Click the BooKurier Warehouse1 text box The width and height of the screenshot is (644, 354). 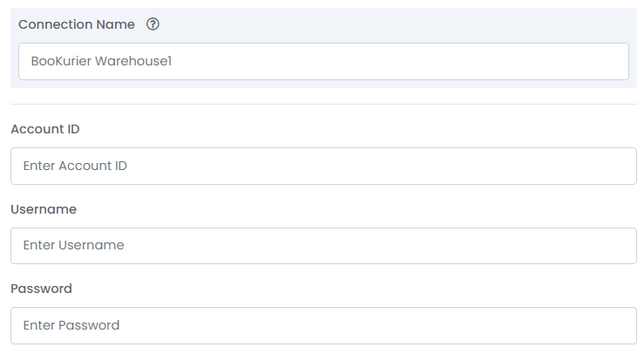[323, 61]
